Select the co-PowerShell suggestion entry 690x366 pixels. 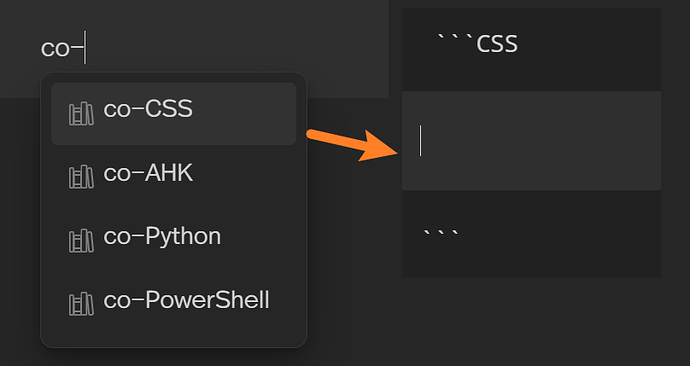click(x=174, y=304)
